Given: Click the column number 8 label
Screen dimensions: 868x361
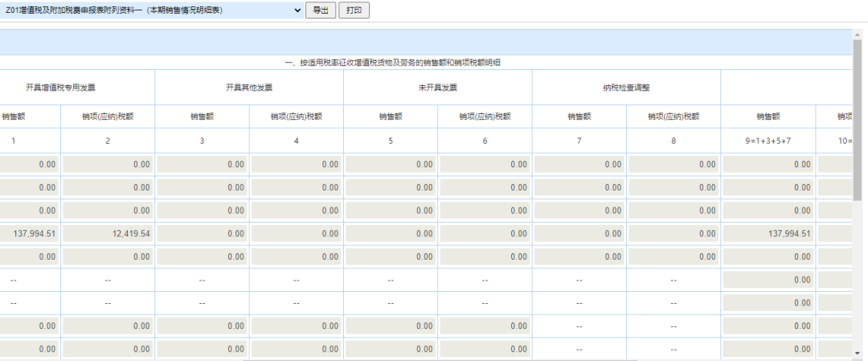Looking at the screenshot, I should 674,142.
